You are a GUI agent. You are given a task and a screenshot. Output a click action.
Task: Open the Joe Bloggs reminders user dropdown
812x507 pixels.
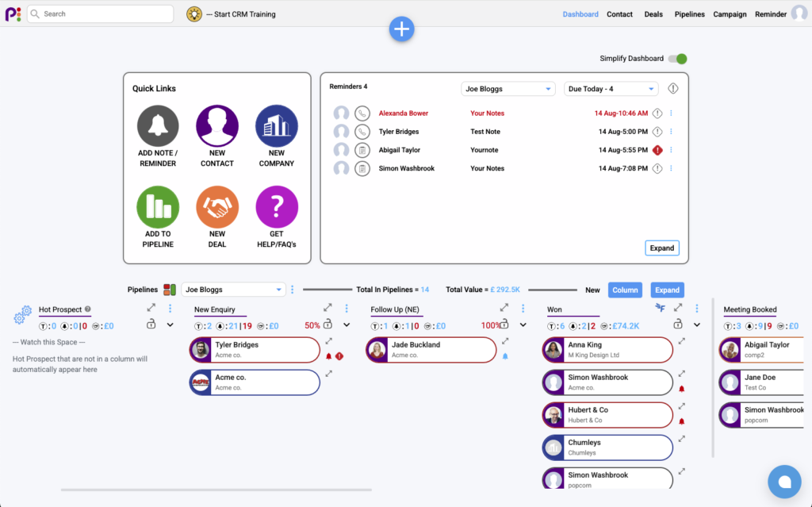click(x=507, y=89)
